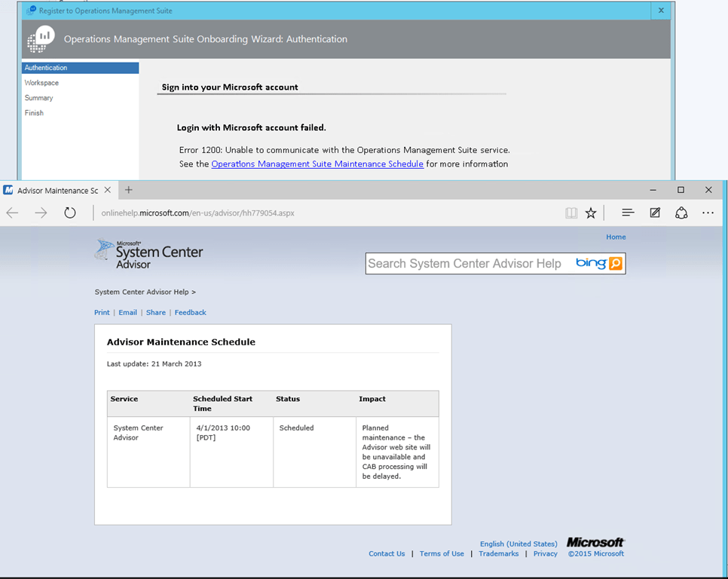The height and width of the screenshot is (579, 728).
Task: Open the Operations Management Suite Maintenance Schedule link
Action: coord(317,164)
